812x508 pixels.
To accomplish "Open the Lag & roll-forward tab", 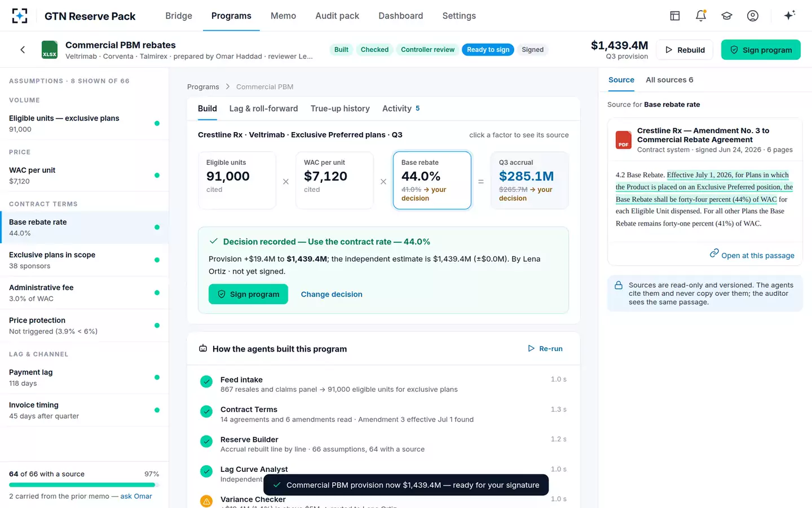I will coord(263,108).
